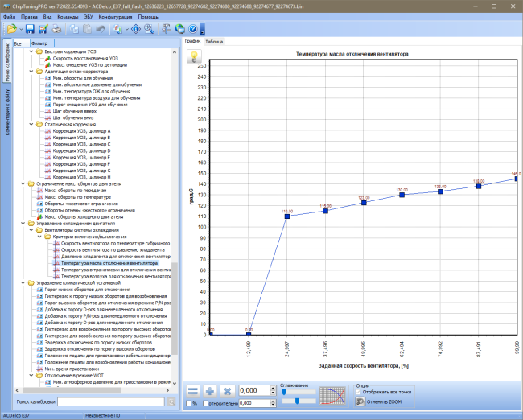Select graph point labeled 130.00
The height and width of the screenshot is (420, 523).
coord(402,195)
